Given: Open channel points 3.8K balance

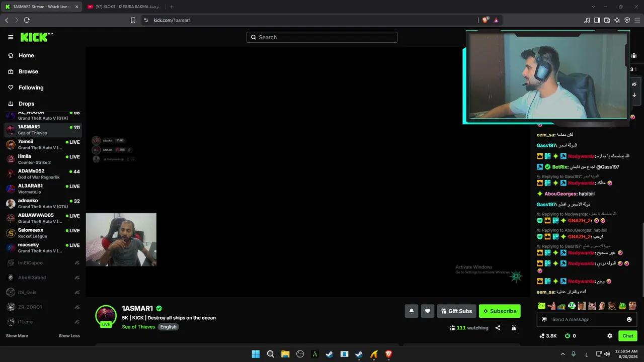Looking at the screenshot, I should click(x=548, y=336).
